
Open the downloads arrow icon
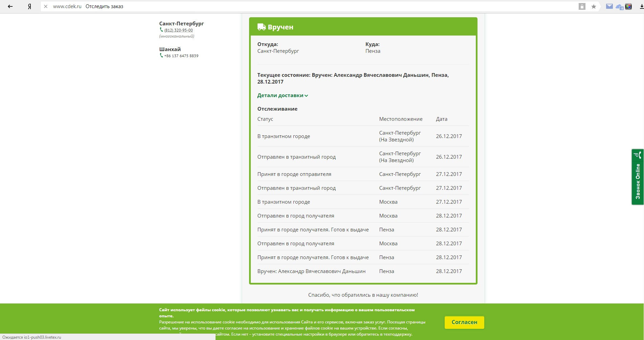pyautogui.click(x=642, y=6)
